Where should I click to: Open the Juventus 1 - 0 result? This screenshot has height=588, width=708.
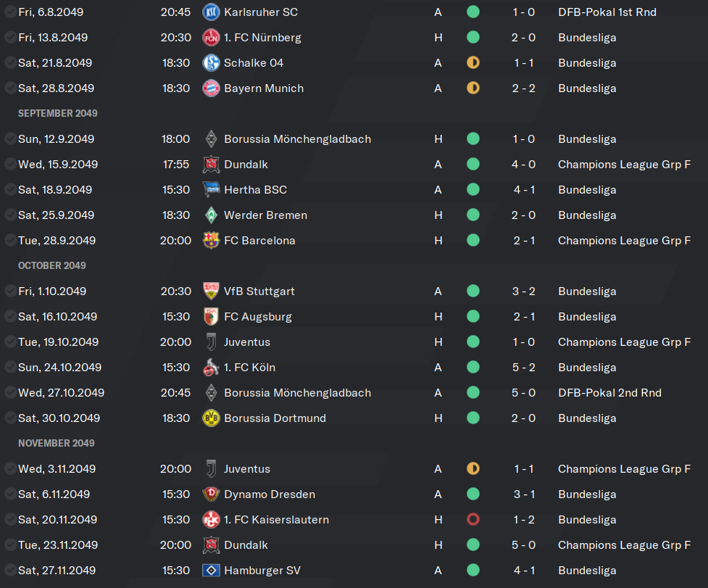coord(523,342)
